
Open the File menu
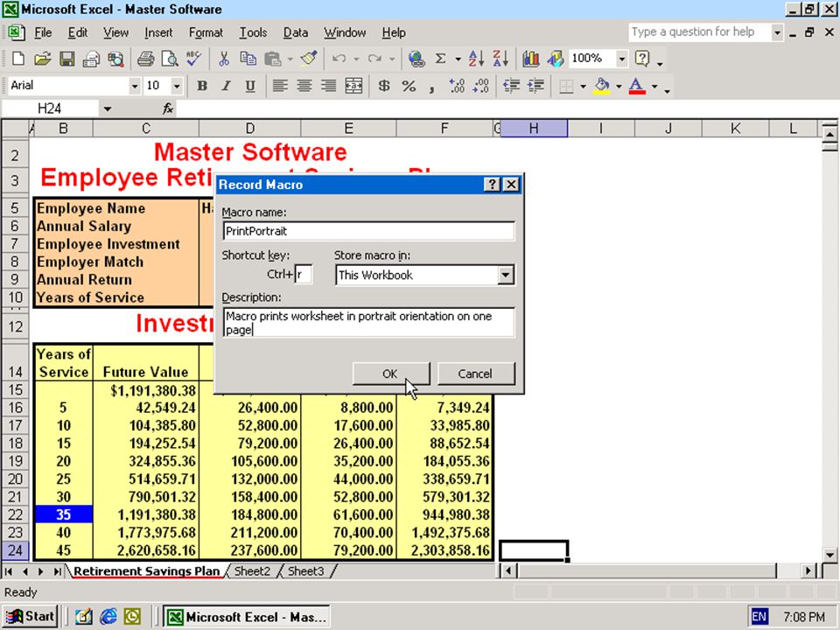[43, 32]
